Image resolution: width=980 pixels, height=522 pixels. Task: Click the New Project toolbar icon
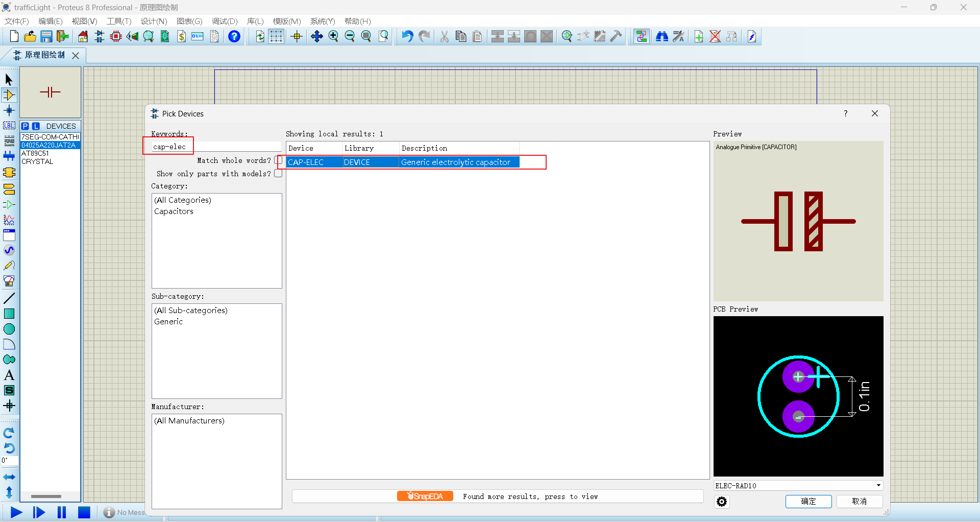(x=14, y=36)
